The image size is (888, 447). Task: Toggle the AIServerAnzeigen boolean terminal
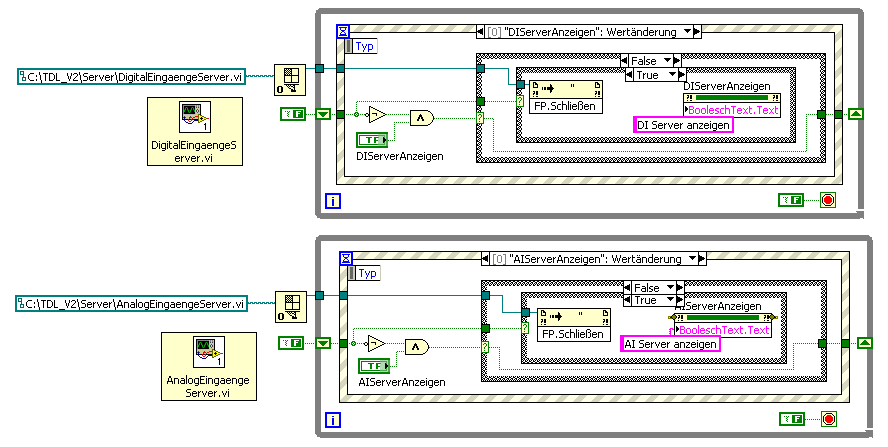coord(374,366)
